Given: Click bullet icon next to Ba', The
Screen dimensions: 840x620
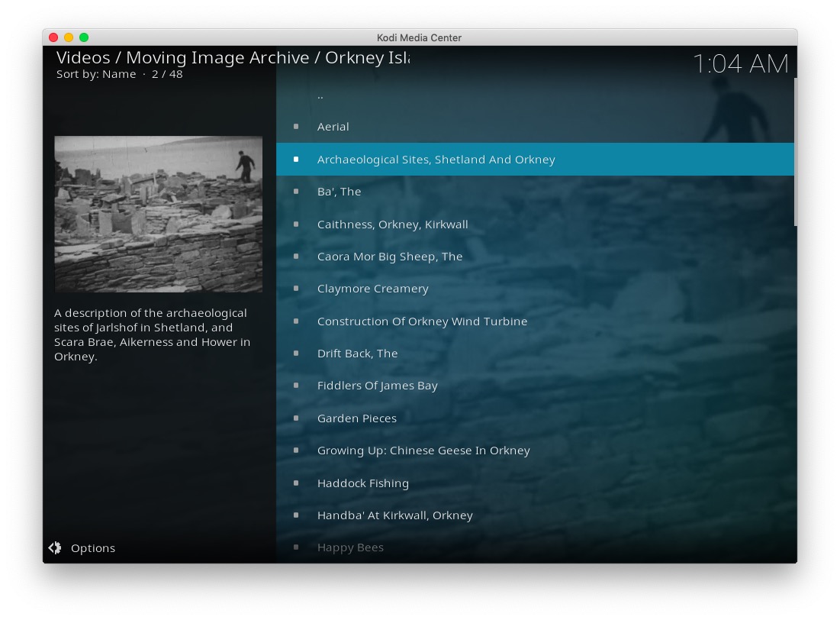Looking at the screenshot, I should pyautogui.click(x=296, y=192).
